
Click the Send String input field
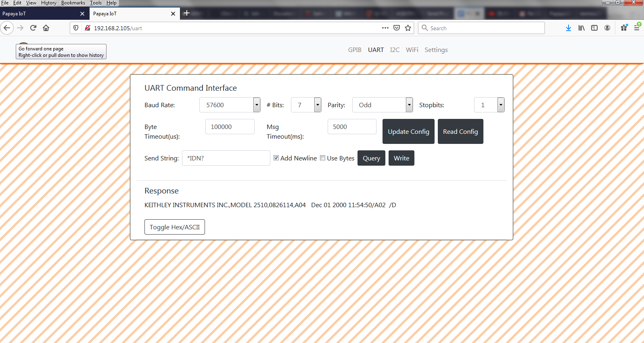[x=226, y=158]
